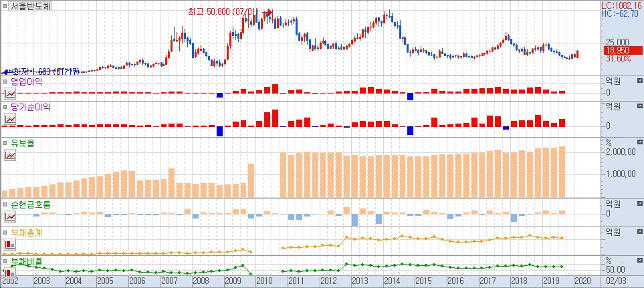Click the 2,000,00 axis label in 유보율
The height and width of the screenshot is (288, 644).
[622, 152]
